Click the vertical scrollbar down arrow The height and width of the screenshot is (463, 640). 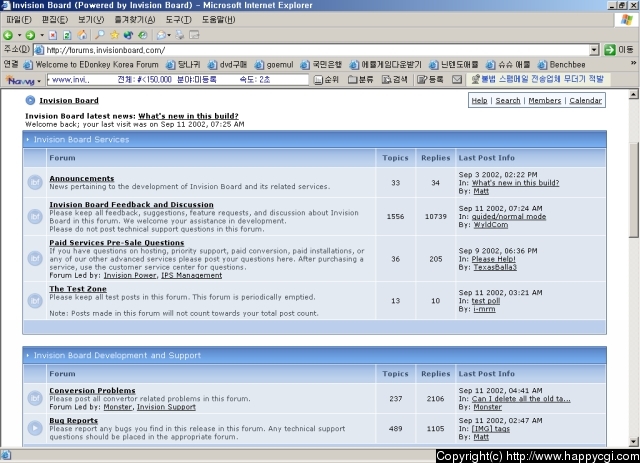tap(633, 442)
